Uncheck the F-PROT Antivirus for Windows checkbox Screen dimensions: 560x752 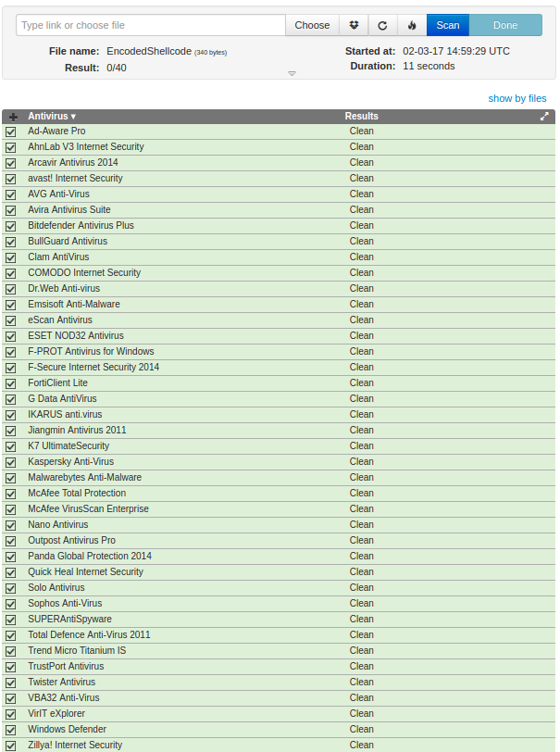click(x=11, y=353)
